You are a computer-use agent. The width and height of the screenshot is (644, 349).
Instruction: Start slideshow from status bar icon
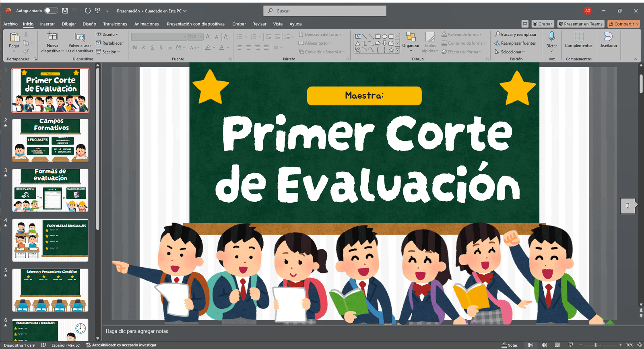pyautogui.click(x=570, y=345)
